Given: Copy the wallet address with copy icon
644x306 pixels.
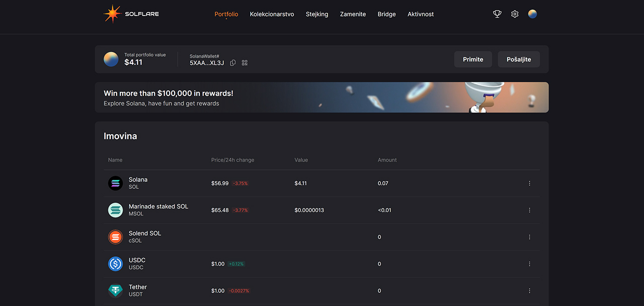Looking at the screenshot, I should tap(233, 63).
